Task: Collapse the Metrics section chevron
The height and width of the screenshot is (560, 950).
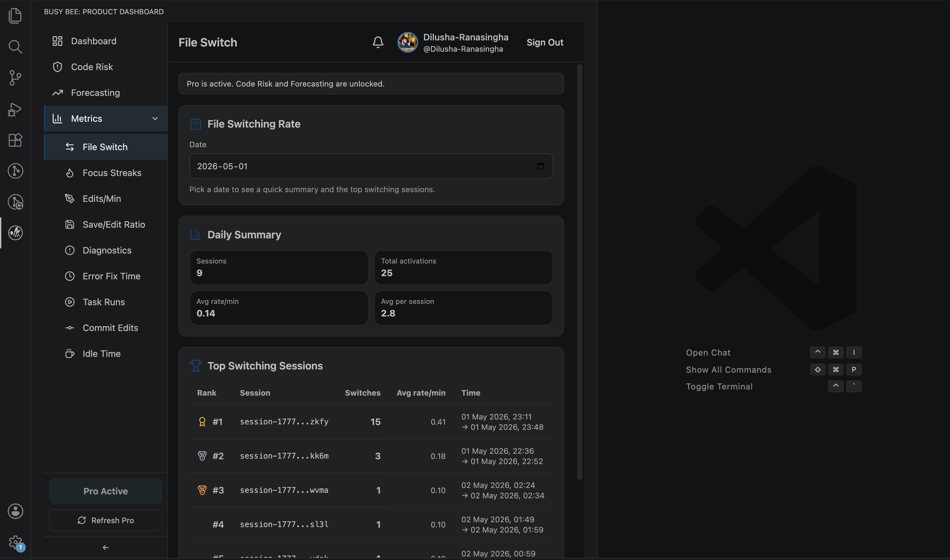Action: point(155,119)
